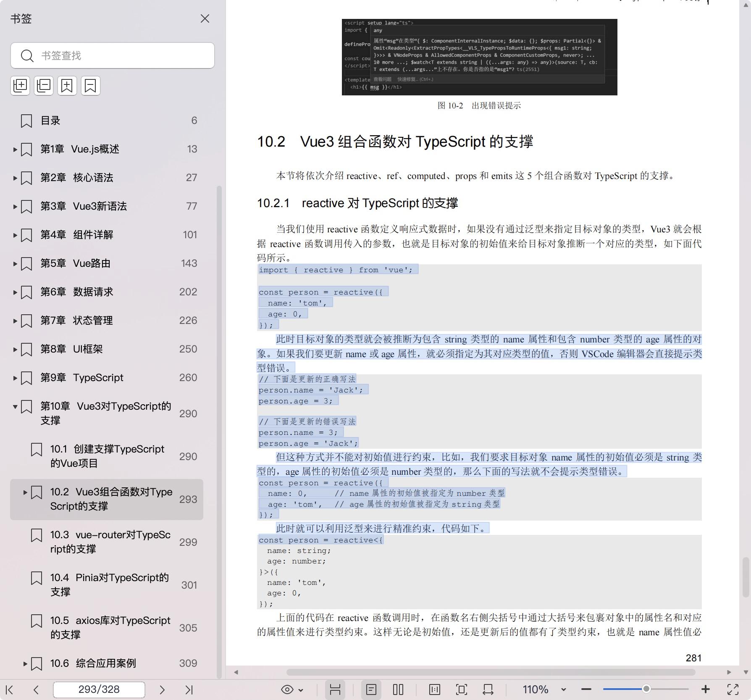The width and height of the screenshot is (751, 700).
Task: Go to the last page
Action: pyautogui.click(x=189, y=689)
